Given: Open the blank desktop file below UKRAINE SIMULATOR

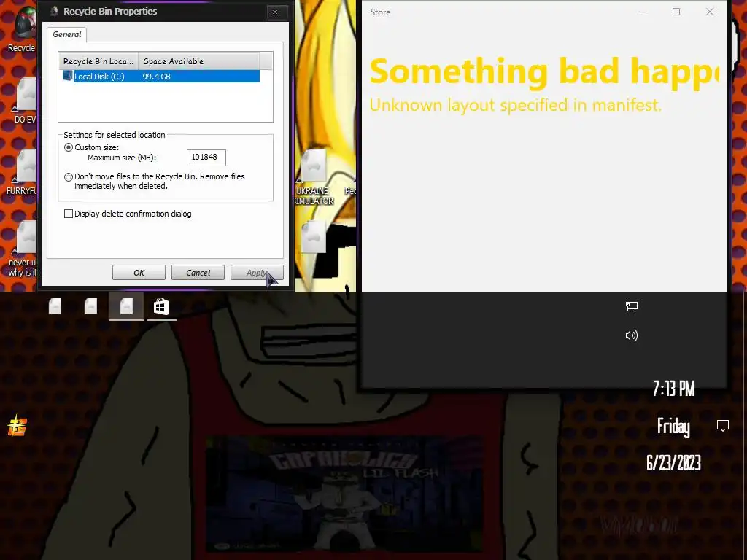Looking at the screenshot, I should click(x=314, y=237).
